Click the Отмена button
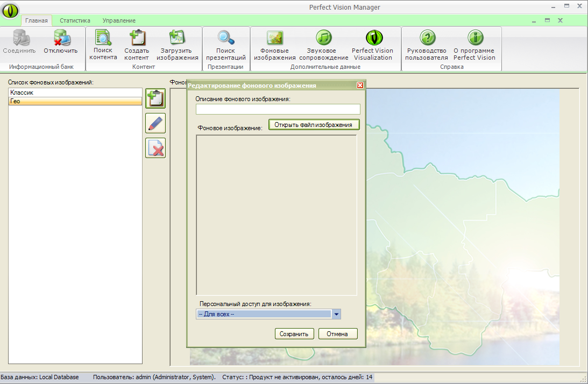Viewport: 588px width, 384px height. point(337,334)
